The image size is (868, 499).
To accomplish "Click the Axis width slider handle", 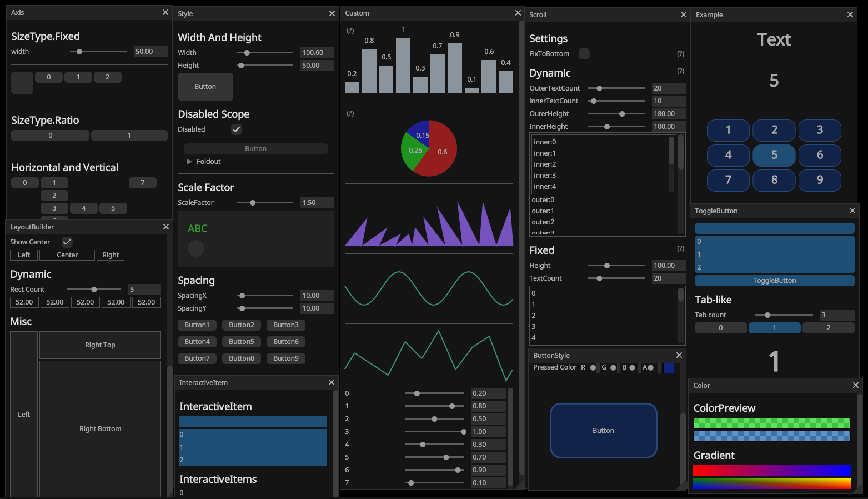I will coord(79,52).
